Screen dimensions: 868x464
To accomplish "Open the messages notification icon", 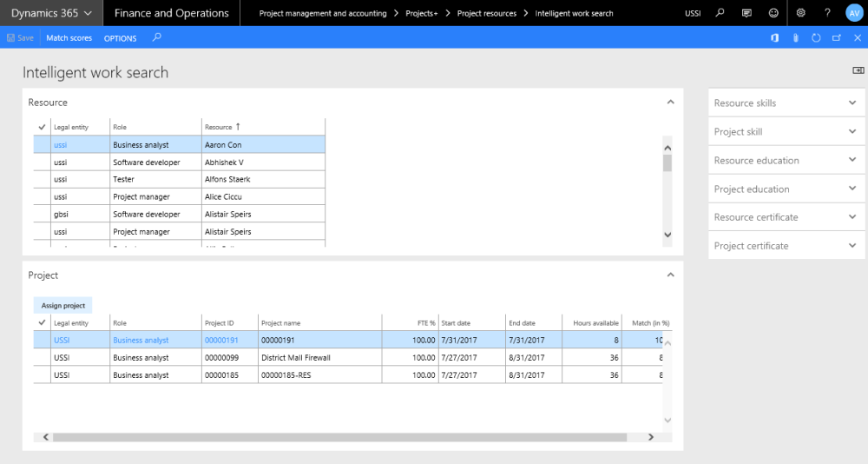I will [x=746, y=13].
